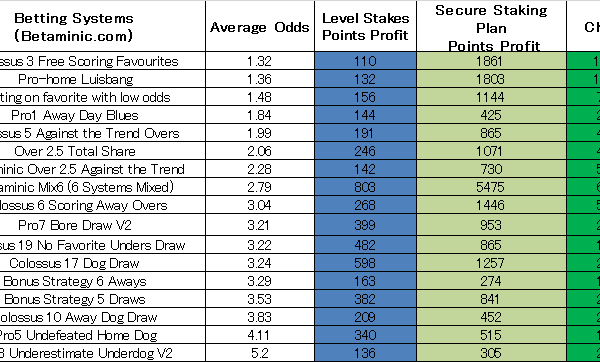Select the Pro-home Luisbang row name

[x=103, y=79]
